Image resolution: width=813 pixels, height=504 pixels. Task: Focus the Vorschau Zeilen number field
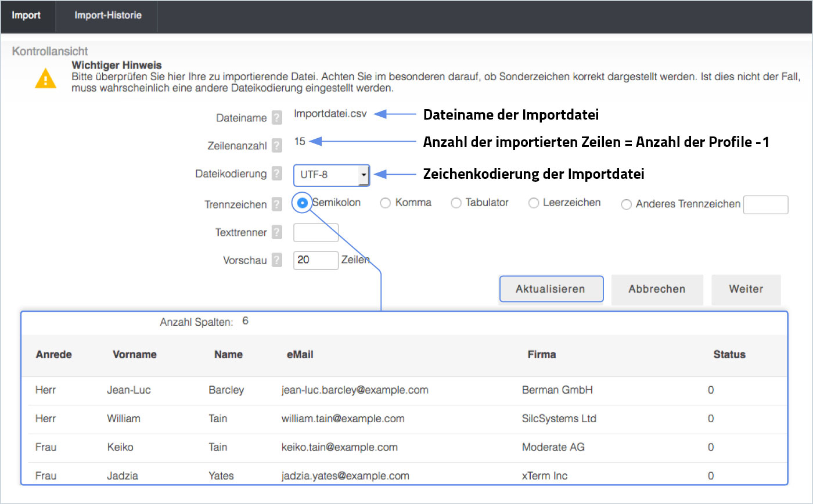pos(316,260)
